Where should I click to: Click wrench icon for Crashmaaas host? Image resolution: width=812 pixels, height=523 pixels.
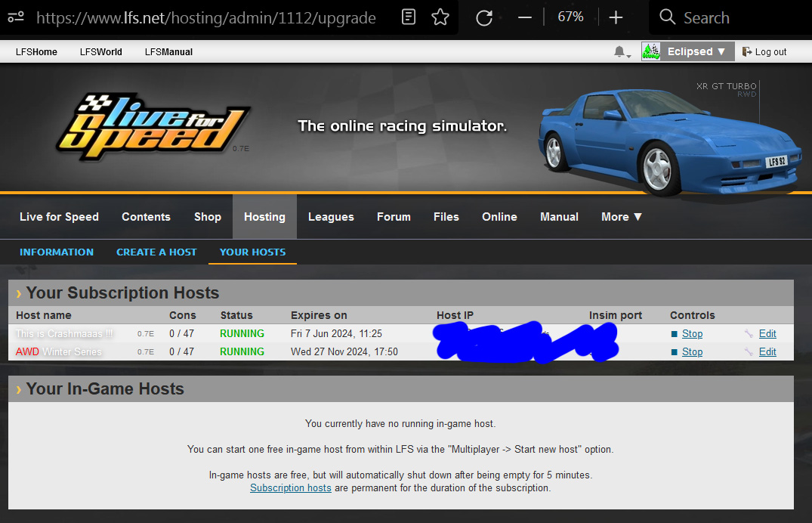point(749,334)
